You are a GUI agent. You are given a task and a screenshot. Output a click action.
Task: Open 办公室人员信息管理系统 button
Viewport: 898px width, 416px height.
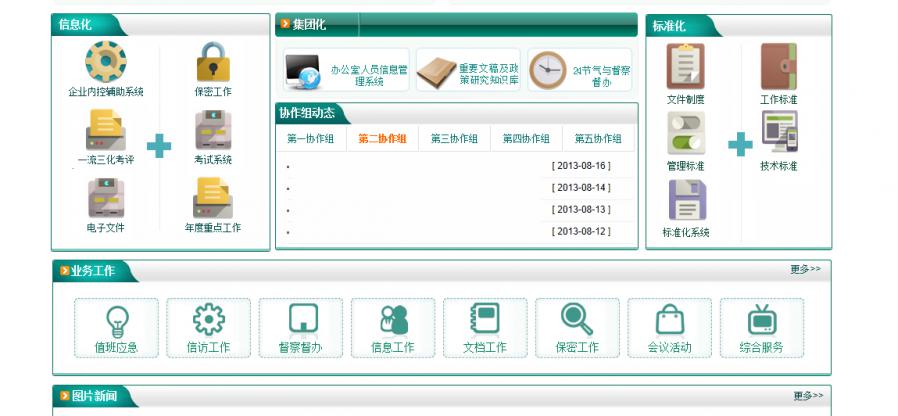[346, 70]
